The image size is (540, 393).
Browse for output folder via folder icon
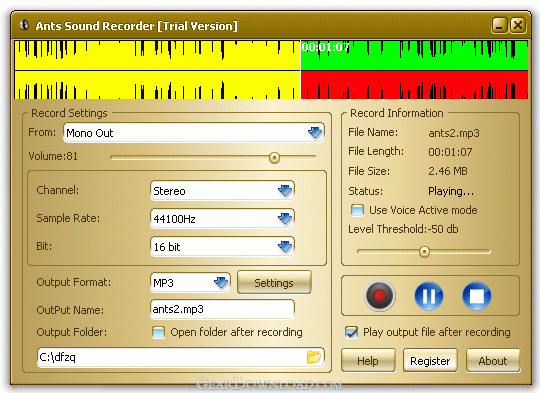[313, 357]
